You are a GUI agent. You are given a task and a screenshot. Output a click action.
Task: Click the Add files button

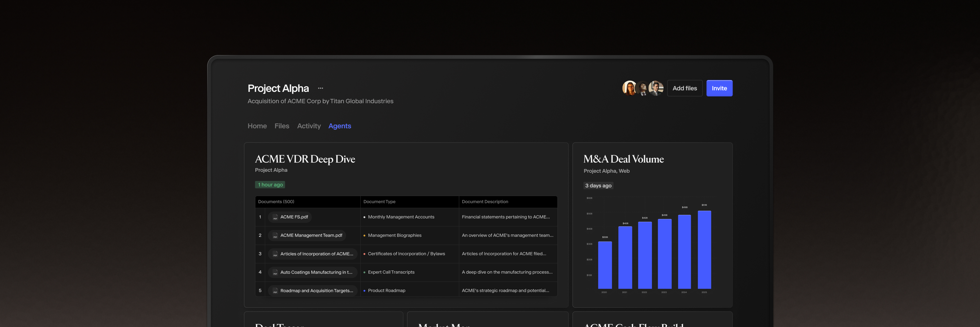click(x=685, y=88)
